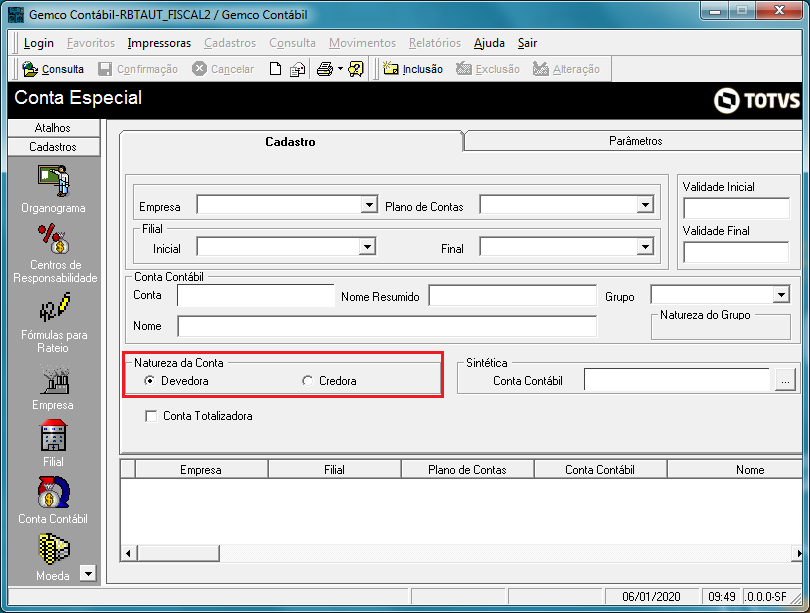This screenshot has width=810, height=613.
Task: Click the 09:49 status bar time
Action: click(722, 596)
